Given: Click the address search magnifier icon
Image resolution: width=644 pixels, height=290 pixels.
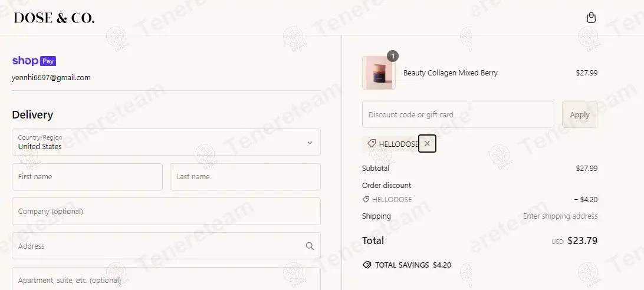Looking at the screenshot, I should point(310,246).
